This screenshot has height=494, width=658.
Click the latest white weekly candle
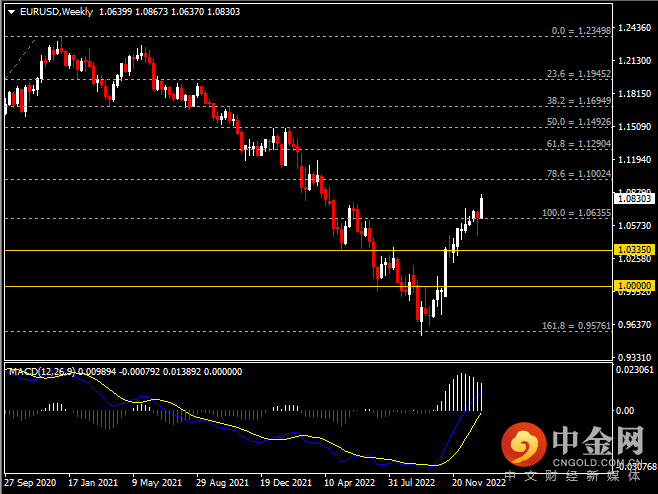pos(481,207)
